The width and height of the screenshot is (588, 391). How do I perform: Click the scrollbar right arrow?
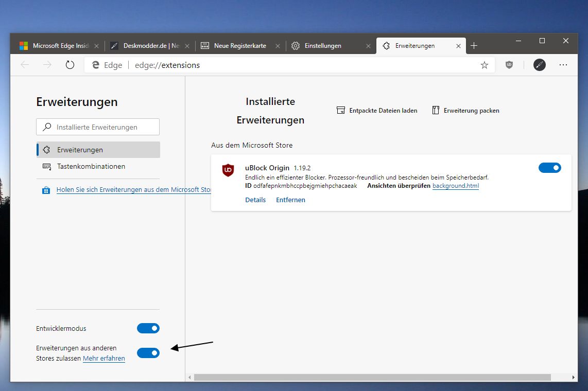(573, 378)
